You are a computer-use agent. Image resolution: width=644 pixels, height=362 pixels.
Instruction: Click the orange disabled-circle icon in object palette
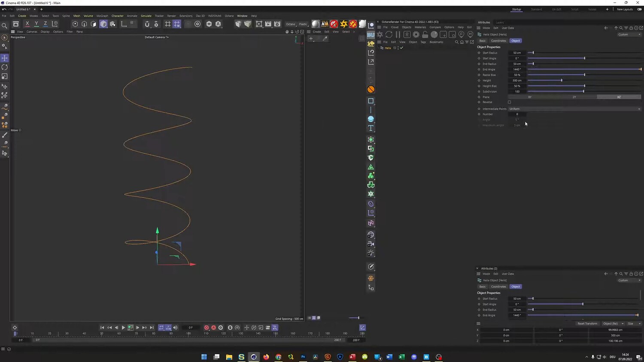[371, 89]
